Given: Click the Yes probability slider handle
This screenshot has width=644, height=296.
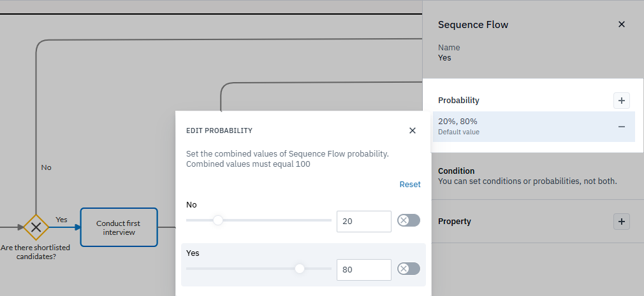Looking at the screenshot, I should (300, 269).
